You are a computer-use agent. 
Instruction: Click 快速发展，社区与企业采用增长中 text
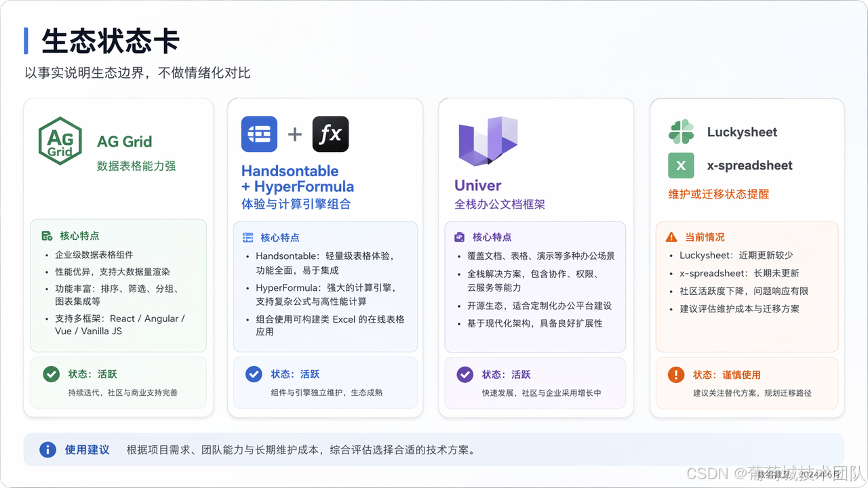[x=541, y=392]
